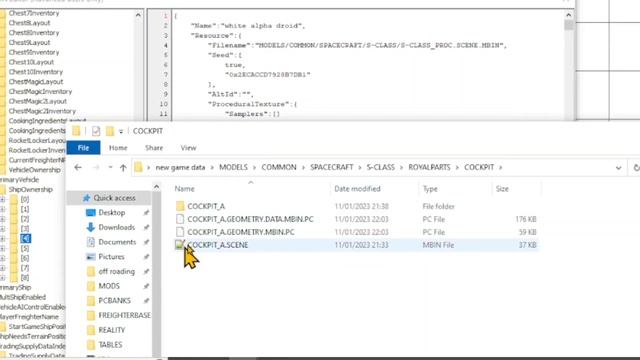Open the Share ribbon tab
The image size is (640, 360).
(x=154, y=148)
